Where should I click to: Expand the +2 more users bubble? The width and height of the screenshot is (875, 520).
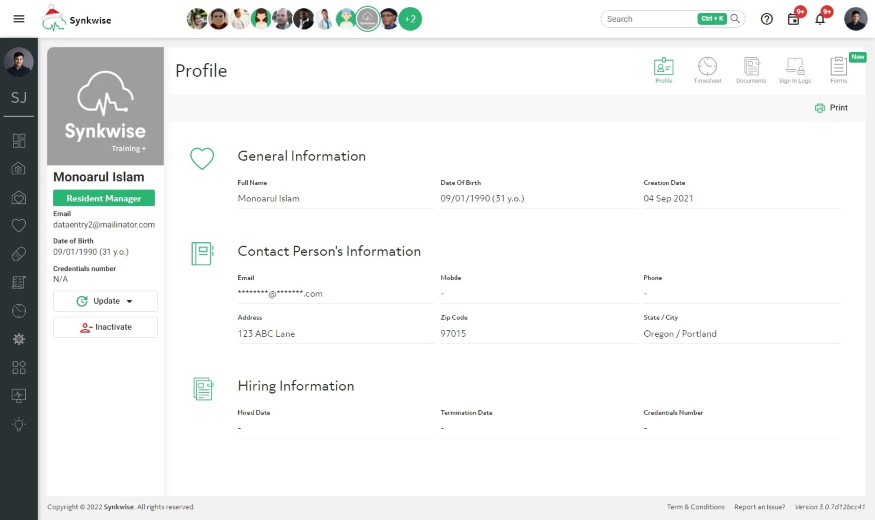[x=410, y=19]
